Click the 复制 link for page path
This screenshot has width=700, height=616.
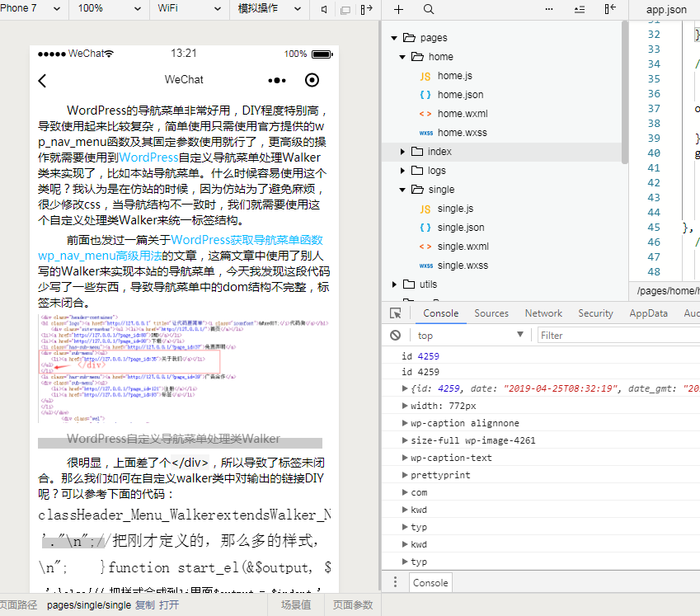pos(145,604)
